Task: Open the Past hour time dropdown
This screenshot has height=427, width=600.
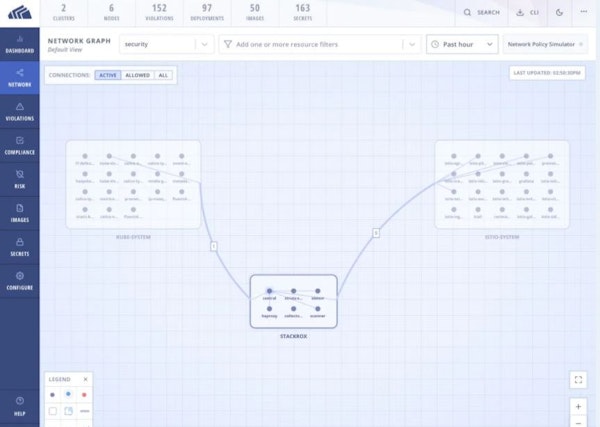Action: click(462, 44)
